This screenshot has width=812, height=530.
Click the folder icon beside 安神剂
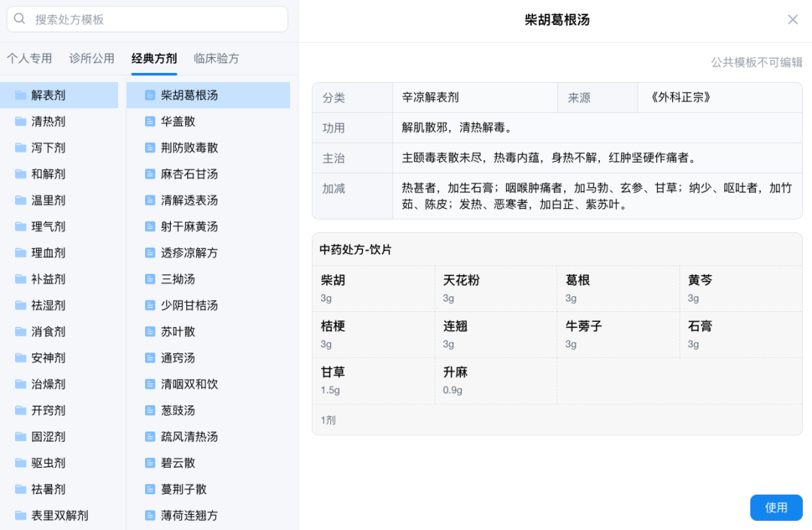click(21, 358)
